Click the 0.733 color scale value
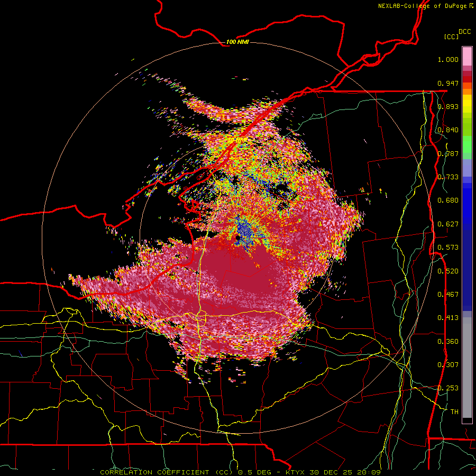Screen dimensions: 476x476 448,177
